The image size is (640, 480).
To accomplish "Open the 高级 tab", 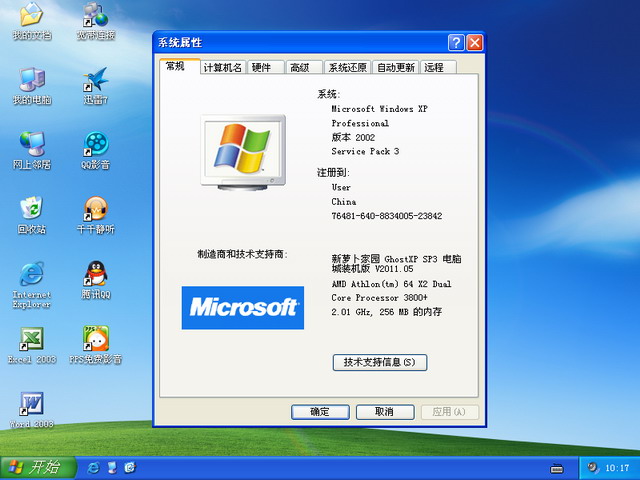I will (x=304, y=67).
